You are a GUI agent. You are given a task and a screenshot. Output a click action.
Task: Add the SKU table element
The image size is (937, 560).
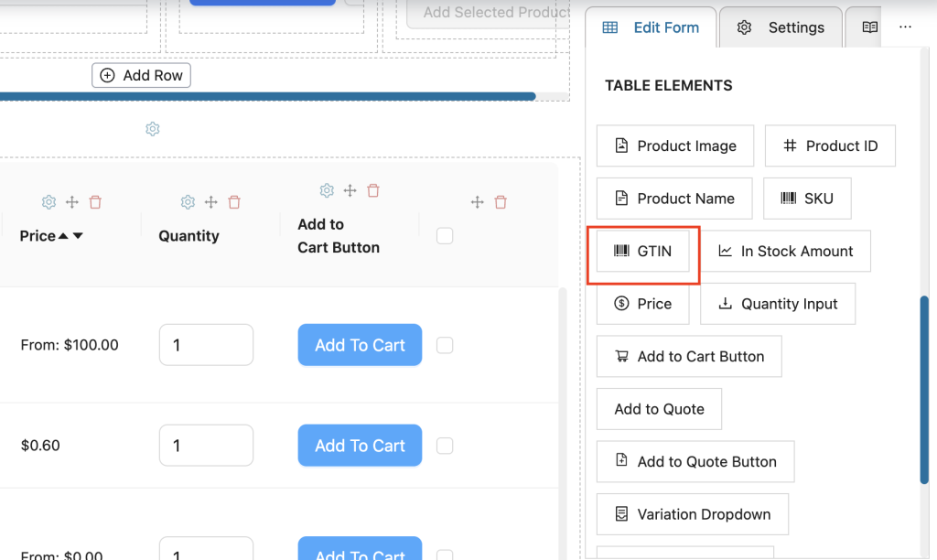[x=807, y=199]
